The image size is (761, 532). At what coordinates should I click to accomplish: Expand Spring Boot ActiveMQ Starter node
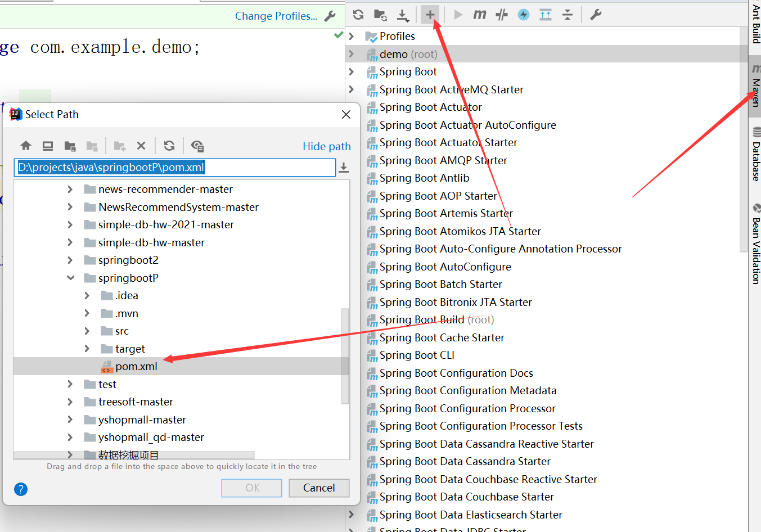coord(352,89)
